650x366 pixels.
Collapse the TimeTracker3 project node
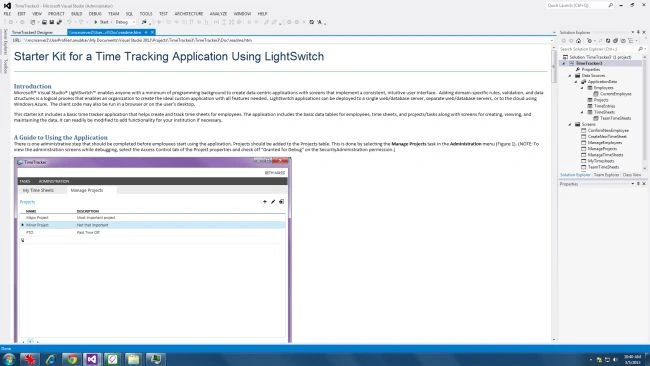point(563,63)
